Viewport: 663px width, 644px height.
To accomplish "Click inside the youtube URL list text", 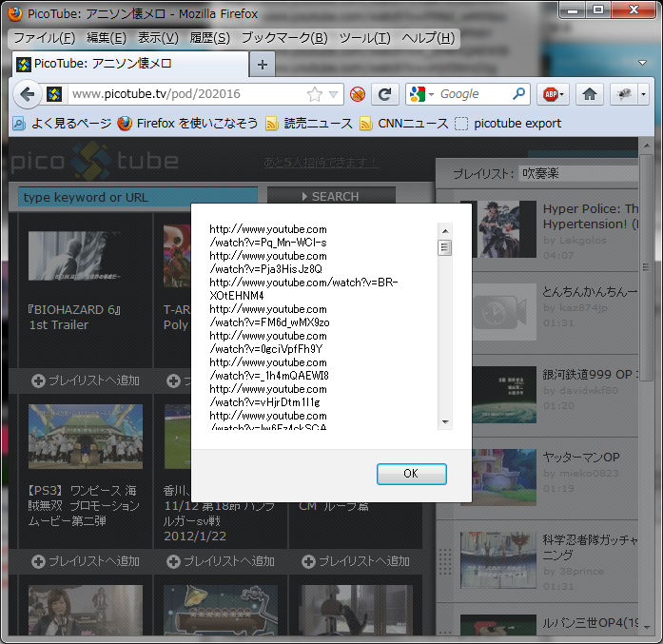I will (x=322, y=326).
